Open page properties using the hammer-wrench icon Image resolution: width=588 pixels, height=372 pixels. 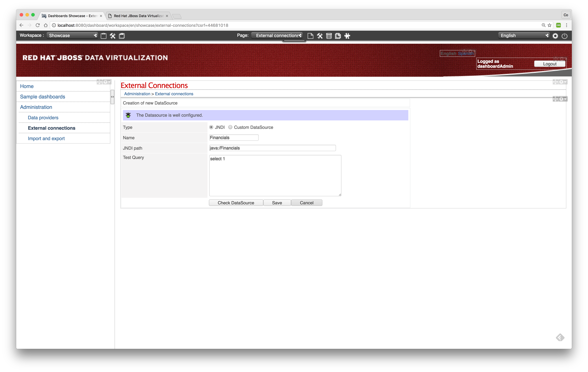click(320, 36)
